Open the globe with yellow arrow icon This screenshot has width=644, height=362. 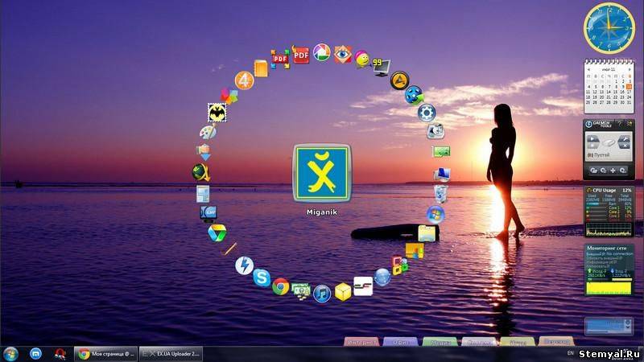201,172
